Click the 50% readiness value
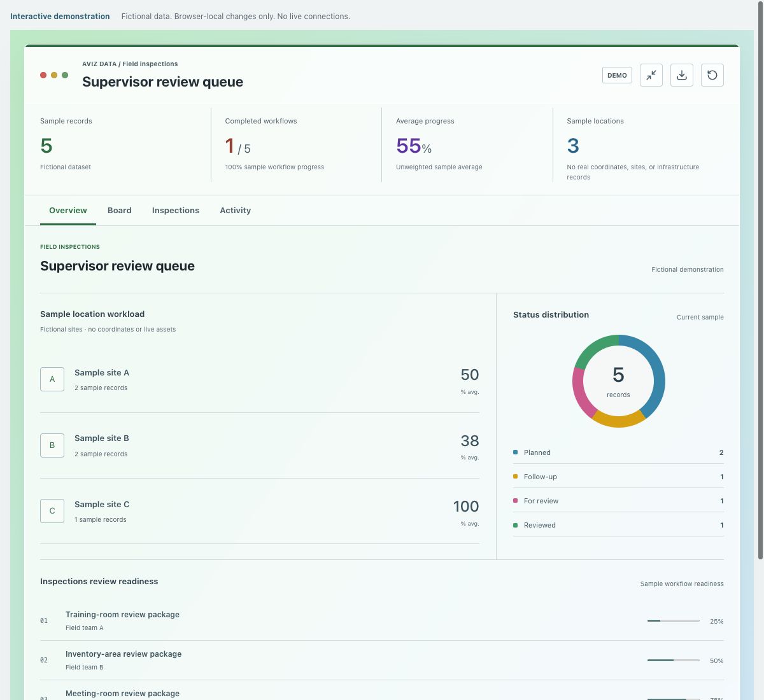 pyautogui.click(x=717, y=661)
